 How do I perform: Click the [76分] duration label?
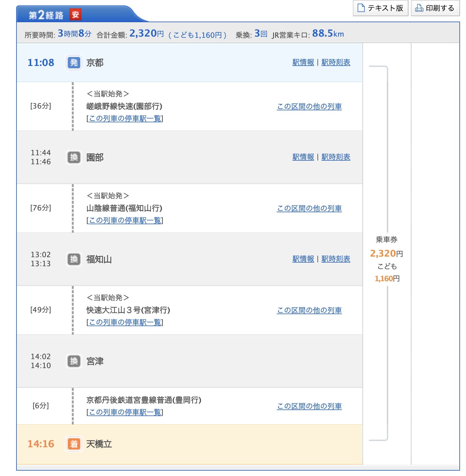[41, 208]
